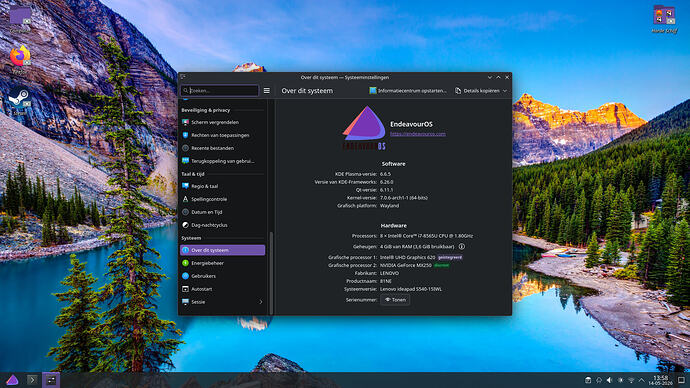This screenshot has height=388, width=690.
Task: Click the sidebar vertical scrollbar
Action: click(x=271, y=273)
